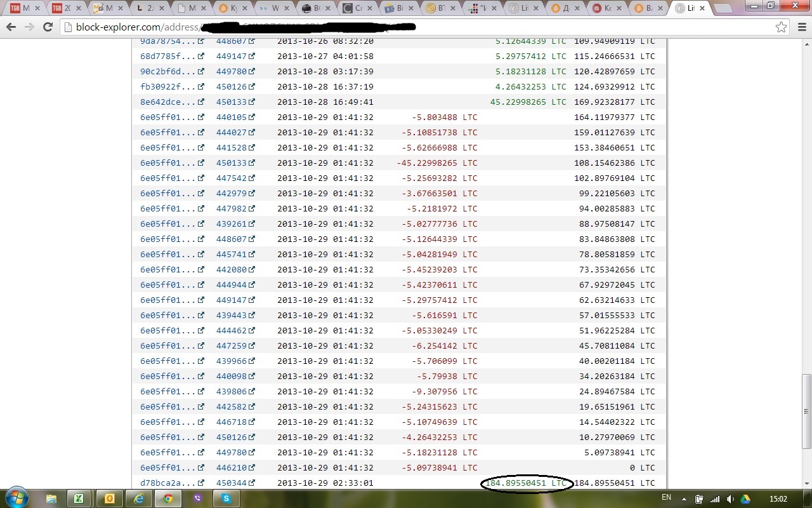Screen dimensions: 812x508
Task: Click external-link icon next to block 441528
Action: click(x=252, y=147)
